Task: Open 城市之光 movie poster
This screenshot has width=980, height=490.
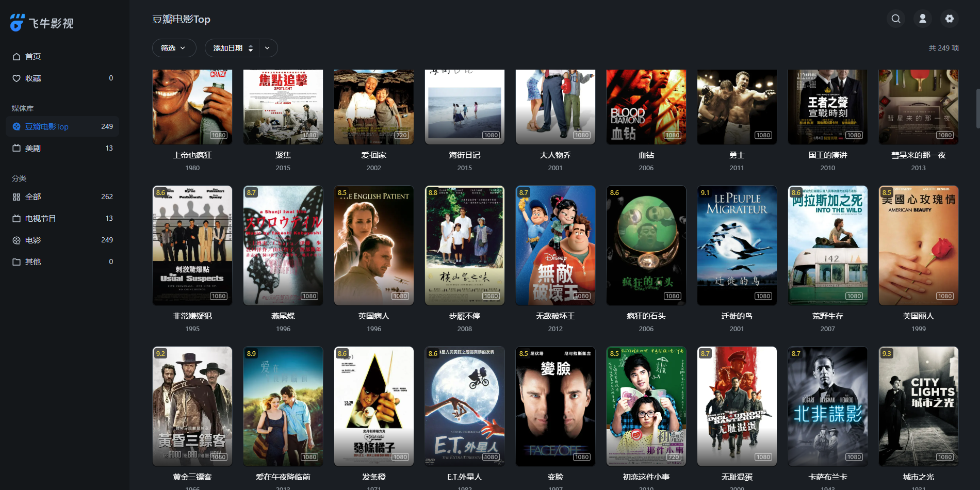Action: click(x=919, y=406)
